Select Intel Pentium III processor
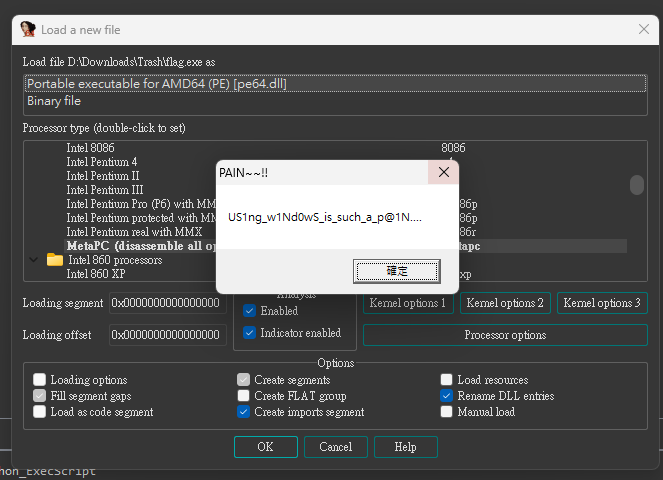This screenshot has width=663, height=480. (x=105, y=189)
